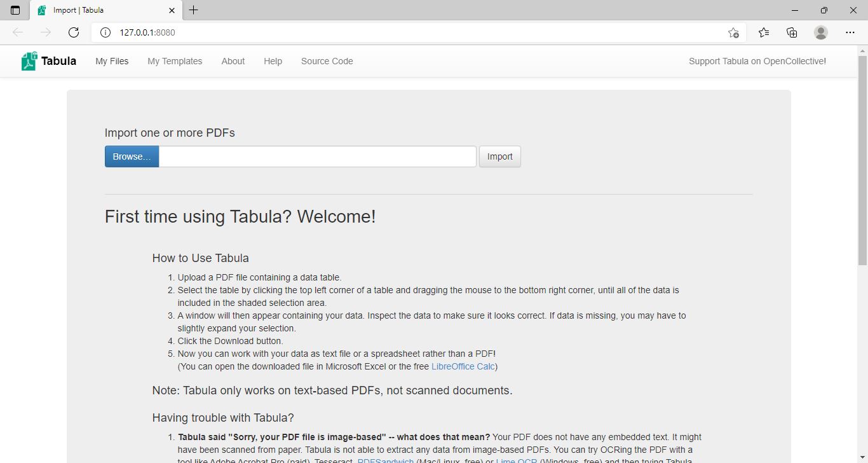Viewport: 868px width, 463px height.
Task: Close the Import | Tabula tab
Action: [172, 10]
